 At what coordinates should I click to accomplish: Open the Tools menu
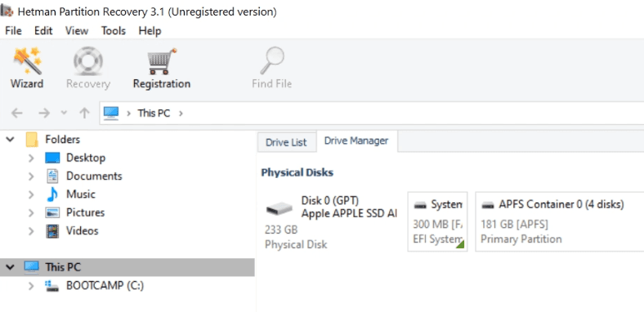[114, 31]
